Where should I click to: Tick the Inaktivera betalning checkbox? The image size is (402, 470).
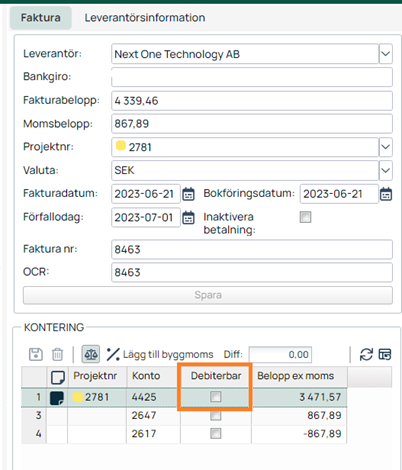pos(305,217)
